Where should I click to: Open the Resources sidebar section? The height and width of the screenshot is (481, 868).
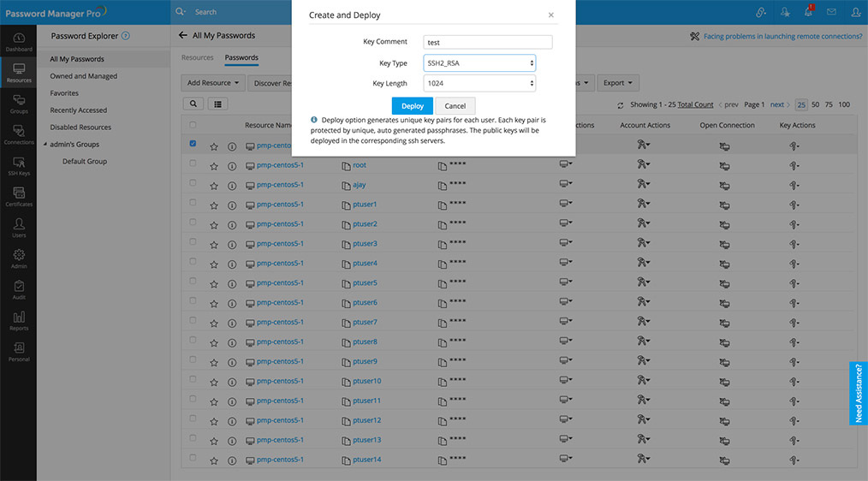point(19,73)
